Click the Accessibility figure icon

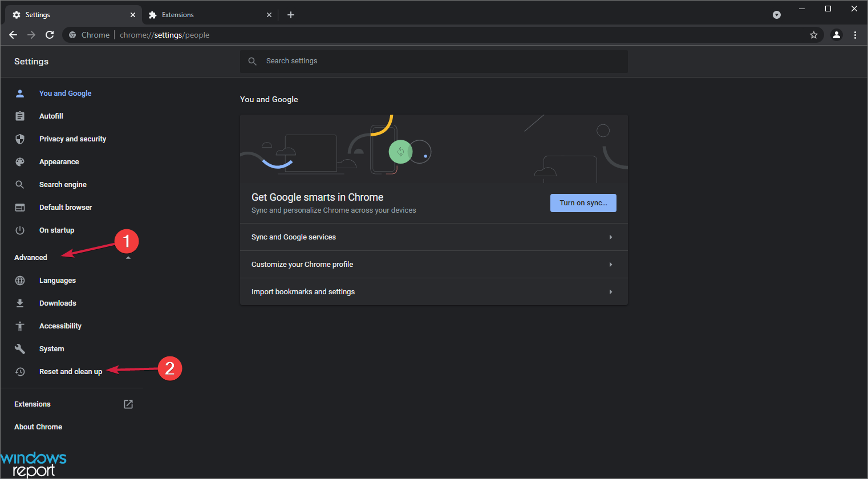pos(20,326)
